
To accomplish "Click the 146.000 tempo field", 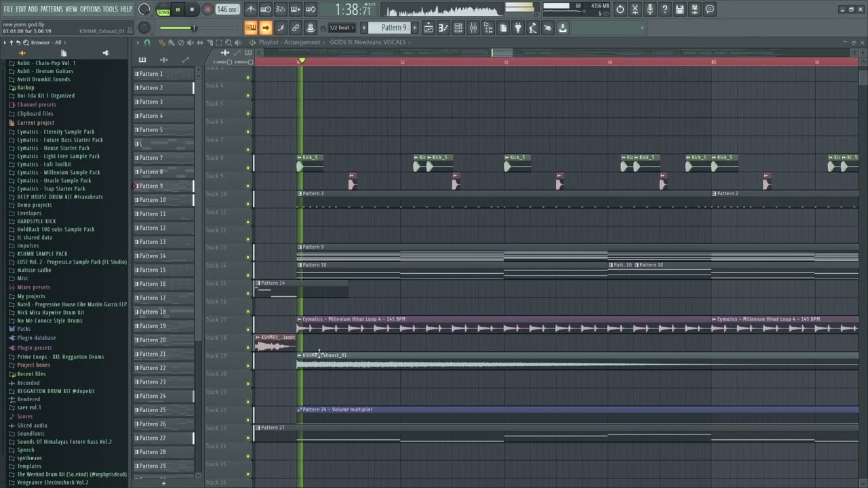I will [x=227, y=9].
